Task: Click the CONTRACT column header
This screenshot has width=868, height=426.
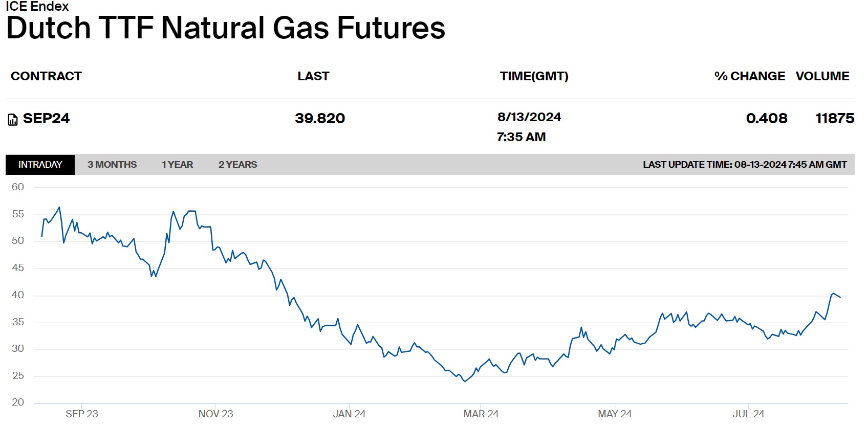Action: pyautogui.click(x=46, y=76)
